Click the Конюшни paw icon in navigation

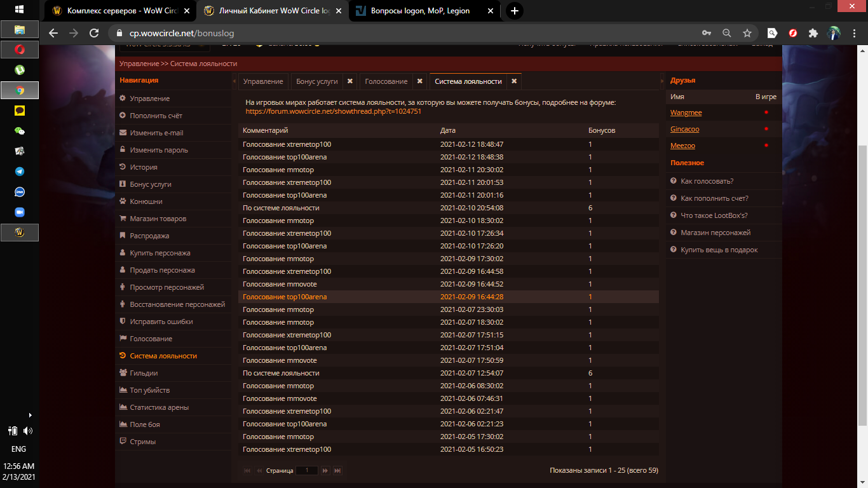pyautogui.click(x=123, y=201)
